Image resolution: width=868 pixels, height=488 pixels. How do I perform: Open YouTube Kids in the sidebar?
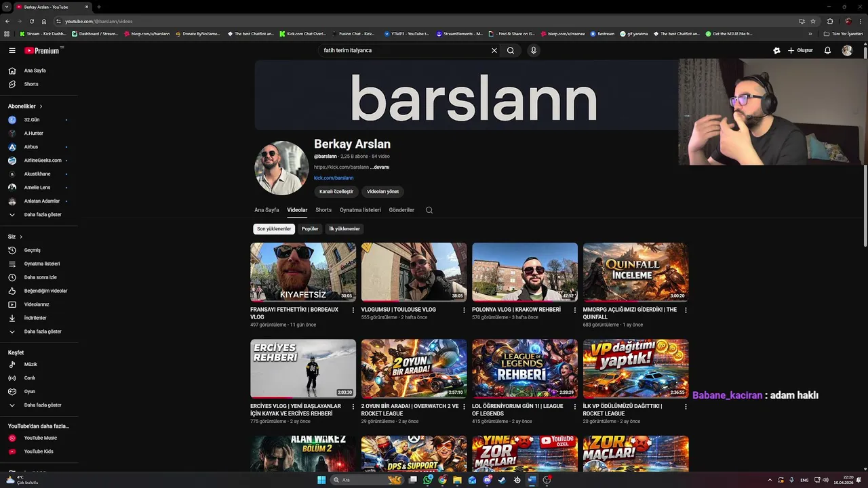click(x=39, y=451)
